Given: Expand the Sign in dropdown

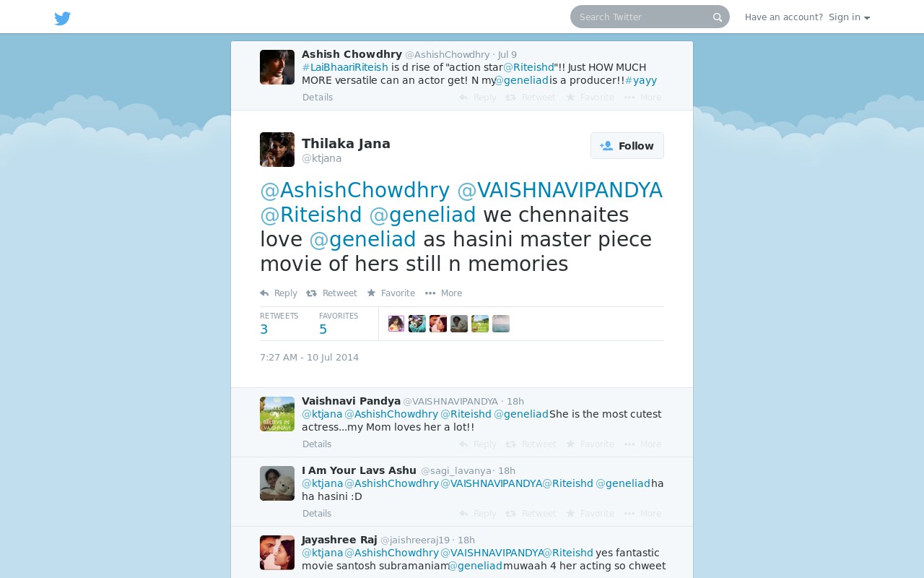Looking at the screenshot, I should tap(849, 17).
